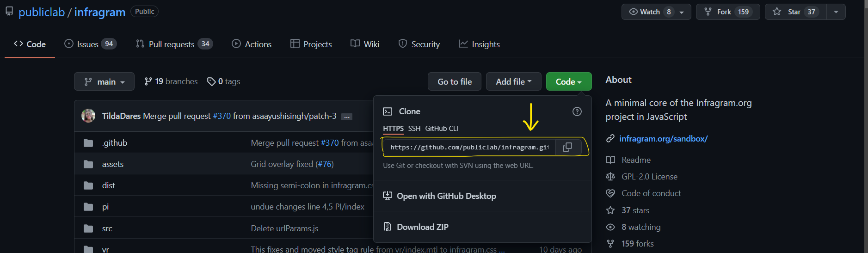Click TildaDares avatar thumbnail
This screenshot has height=253, width=868.
click(x=88, y=116)
